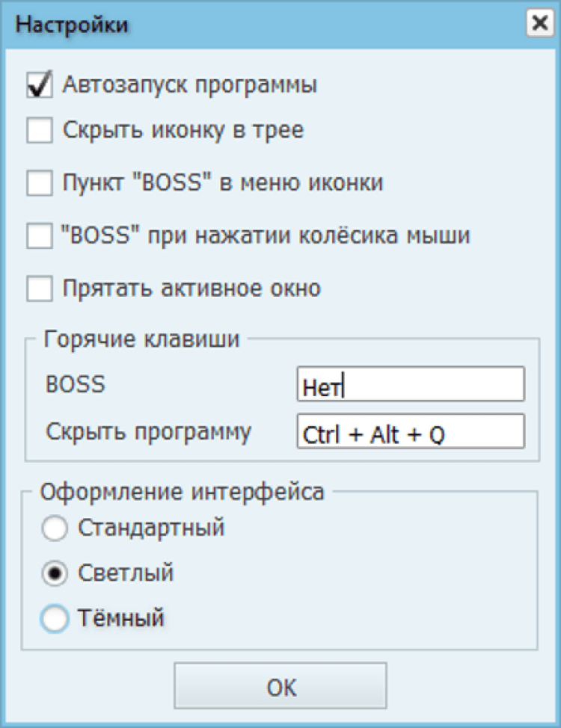561x728 pixels.
Task: Click the "Оформление интерфейса" group heading
Action: click(183, 493)
